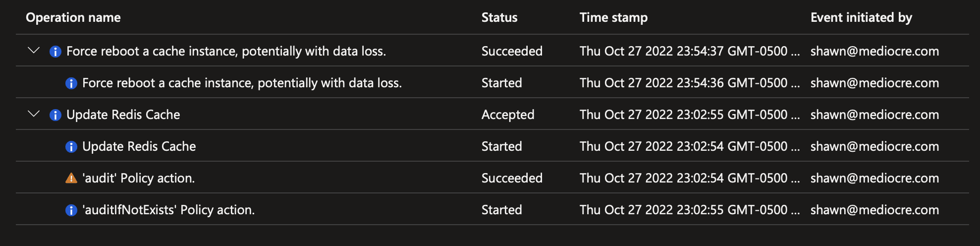Collapse the Update Redis Cache group

coord(34,114)
